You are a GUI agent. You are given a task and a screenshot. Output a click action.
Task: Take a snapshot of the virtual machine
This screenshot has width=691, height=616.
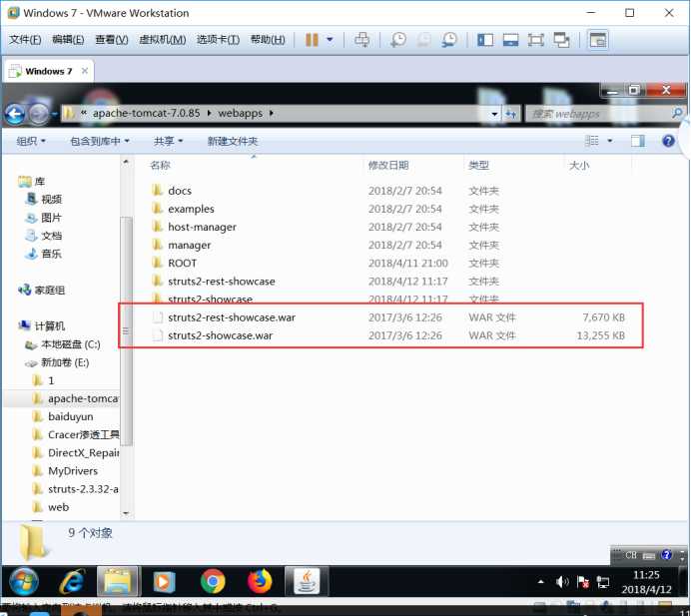pos(398,40)
